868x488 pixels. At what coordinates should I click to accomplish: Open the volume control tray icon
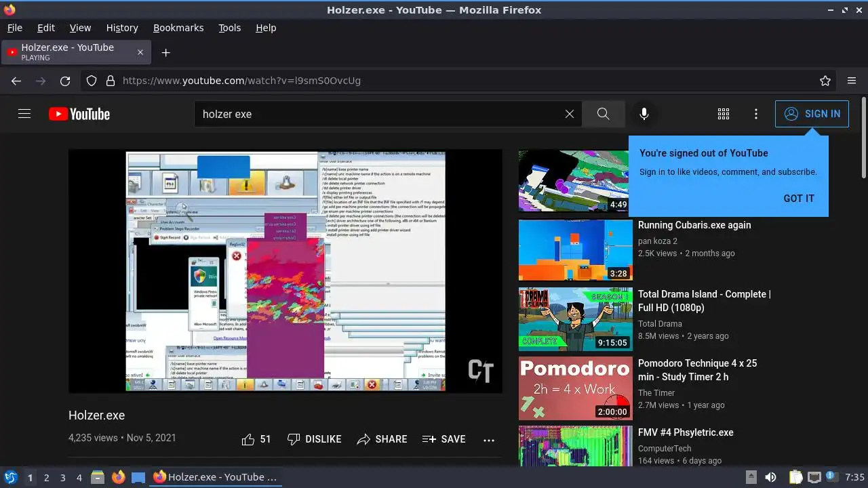click(x=770, y=477)
